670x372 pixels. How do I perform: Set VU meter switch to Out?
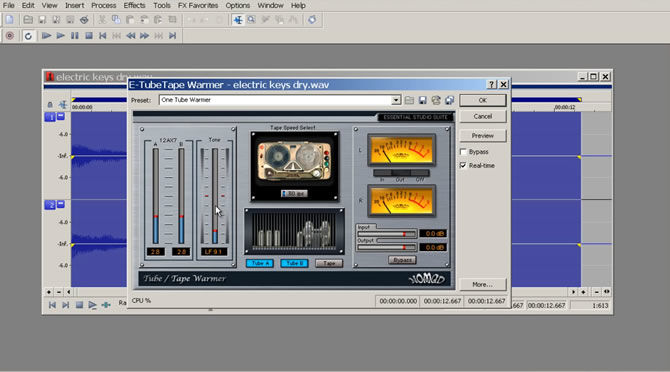click(x=400, y=173)
